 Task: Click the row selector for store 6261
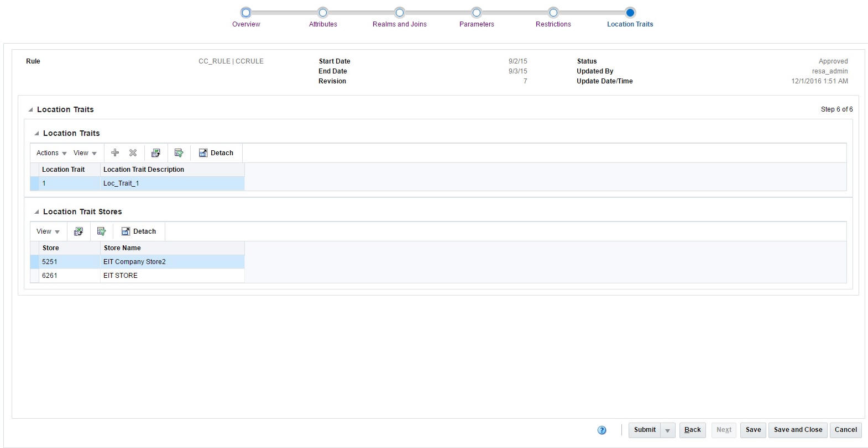click(x=35, y=276)
